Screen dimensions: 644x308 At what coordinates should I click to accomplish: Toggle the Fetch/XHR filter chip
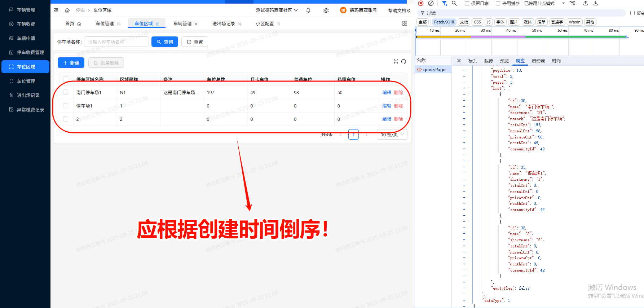point(444,22)
